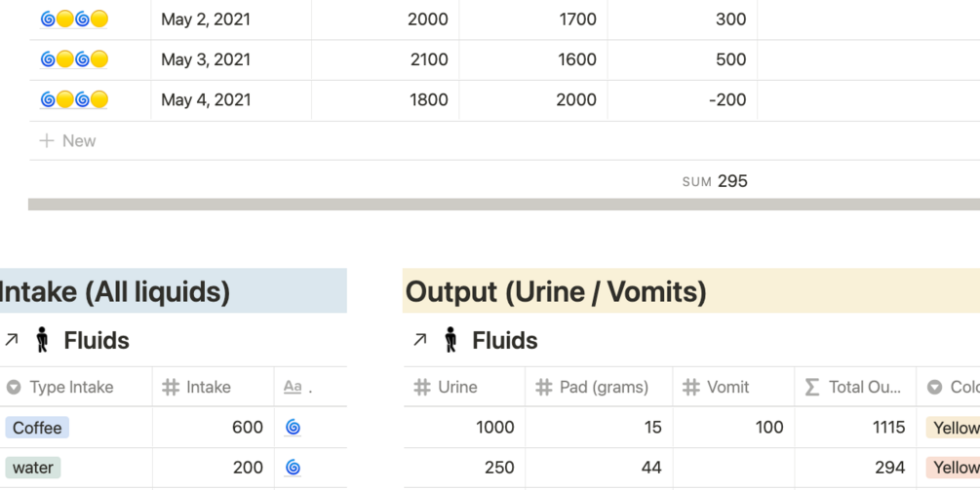Click the hash icon in Urine column header

[x=422, y=387]
